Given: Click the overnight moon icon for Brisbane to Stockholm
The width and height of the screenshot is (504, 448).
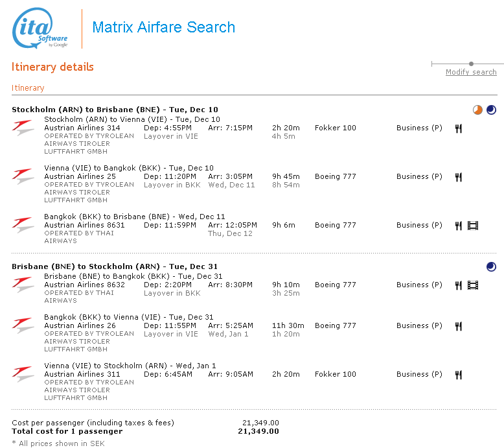Looking at the screenshot, I should [x=491, y=266].
